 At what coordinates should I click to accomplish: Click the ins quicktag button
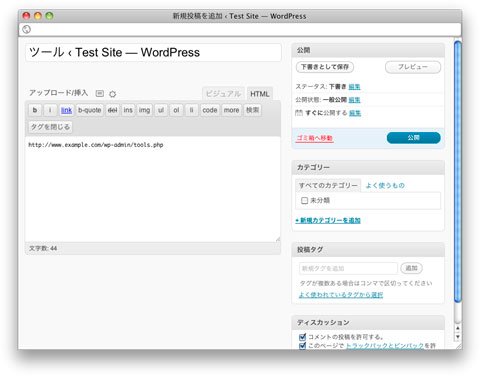click(128, 110)
